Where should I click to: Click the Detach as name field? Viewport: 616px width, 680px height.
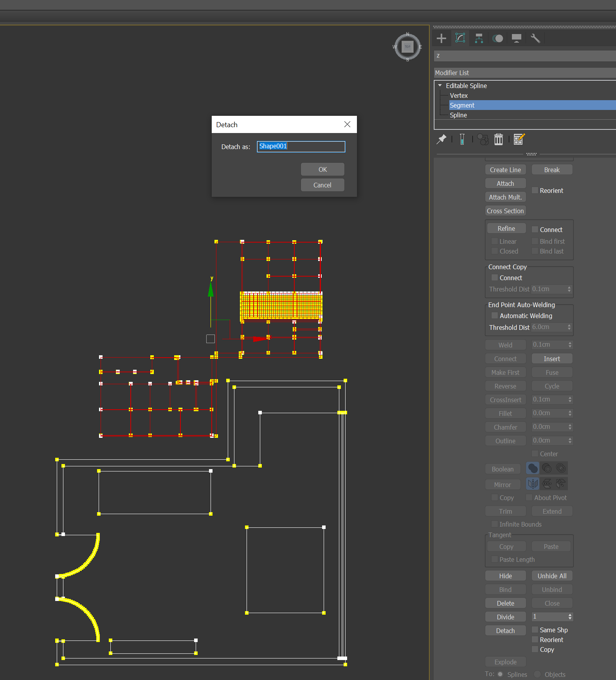(301, 146)
